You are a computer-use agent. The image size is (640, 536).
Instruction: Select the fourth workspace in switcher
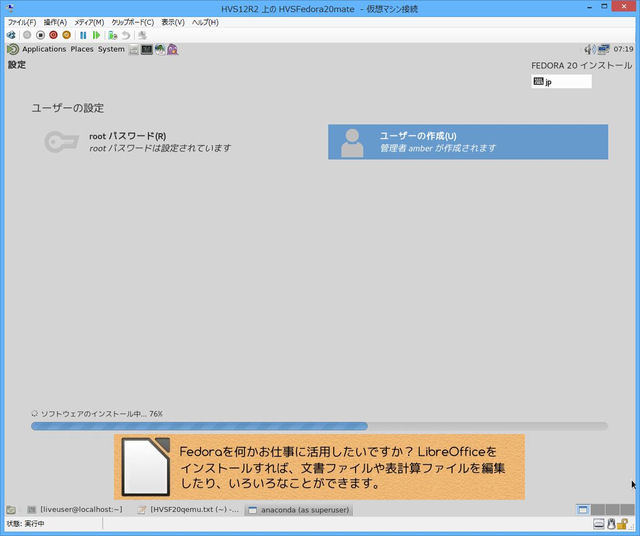click(x=627, y=509)
